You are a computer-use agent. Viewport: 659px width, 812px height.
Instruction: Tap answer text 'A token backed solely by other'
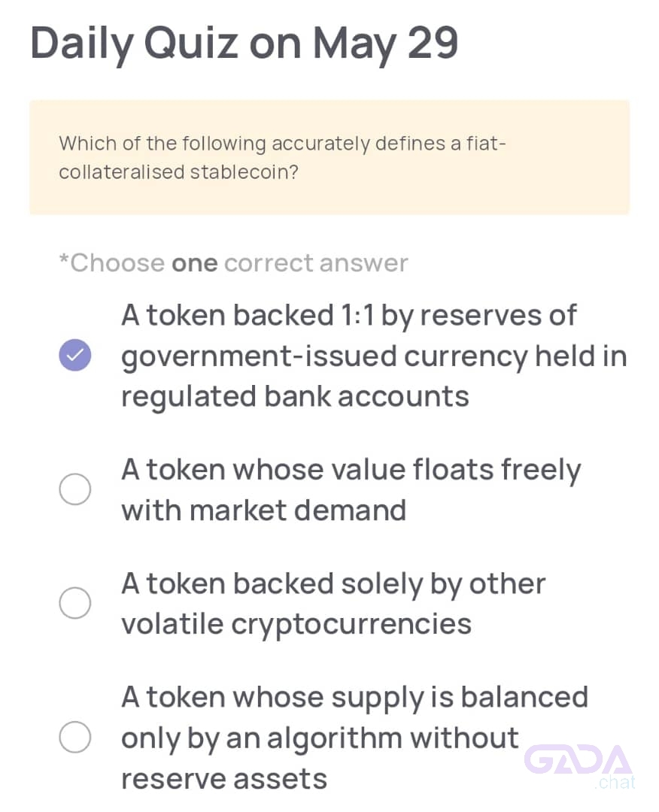pos(333,584)
